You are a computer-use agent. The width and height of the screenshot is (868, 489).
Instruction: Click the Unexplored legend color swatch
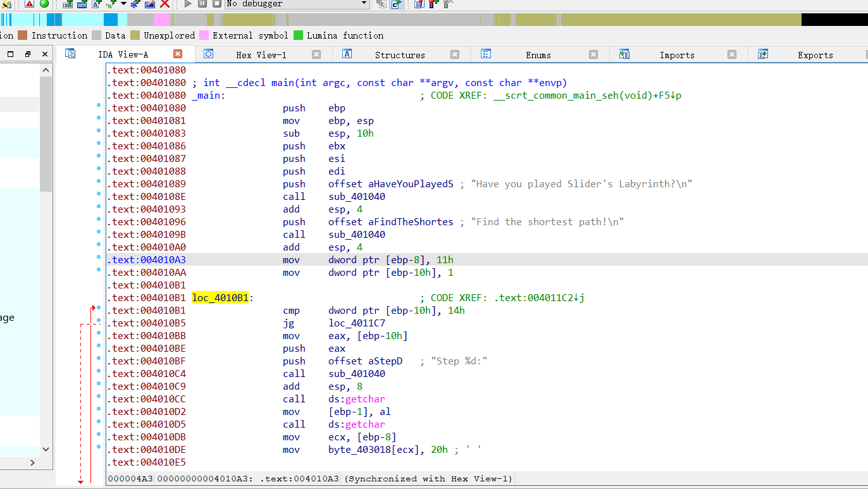(135, 35)
